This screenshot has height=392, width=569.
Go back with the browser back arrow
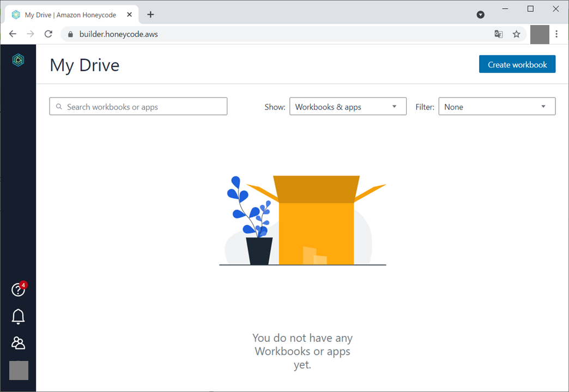[x=13, y=34]
